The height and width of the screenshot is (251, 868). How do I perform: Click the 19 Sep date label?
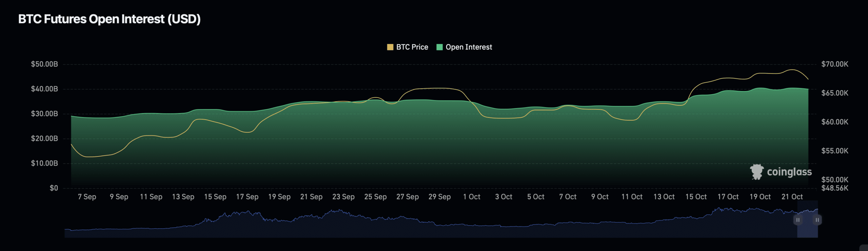(x=279, y=197)
